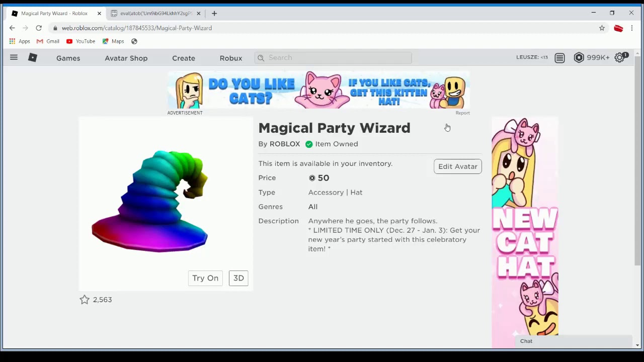
Task: Open the Games page
Action: point(68,58)
